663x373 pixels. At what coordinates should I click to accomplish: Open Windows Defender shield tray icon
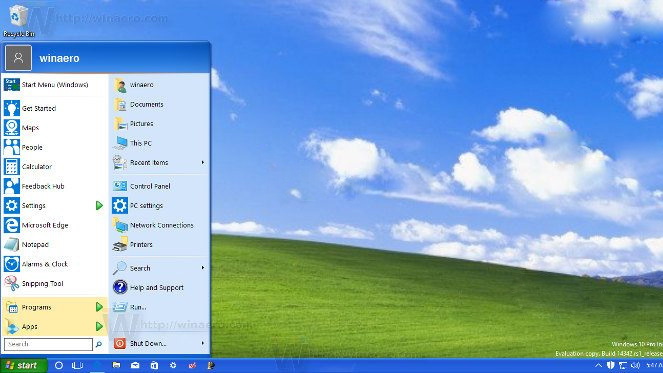coord(611,365)
